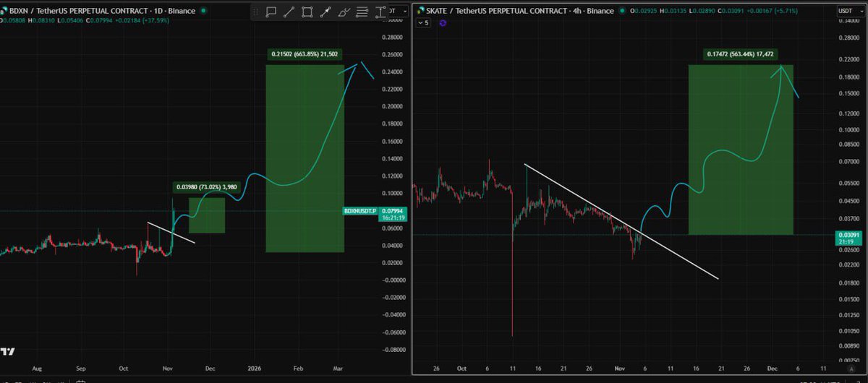
Task: Click the purple indicator icon under SKATE title
Action: click(443, 22)
